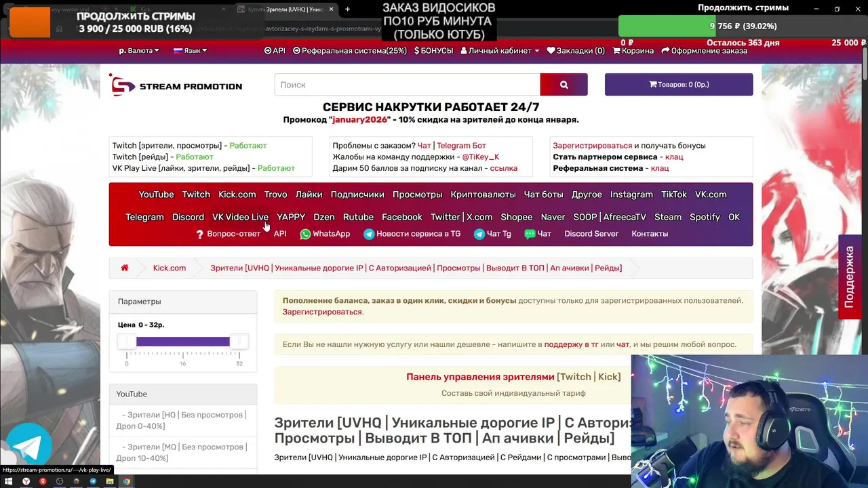The image size is (868, 488).
Task: Open new browser tab plus button
Action: pos(347,9)
